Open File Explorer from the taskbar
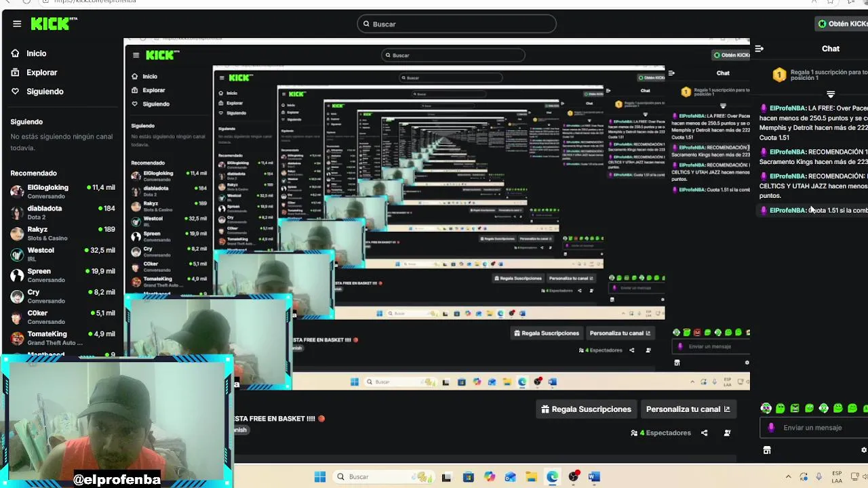This screenshot has width=868, height=488. [x=531, y=477]
